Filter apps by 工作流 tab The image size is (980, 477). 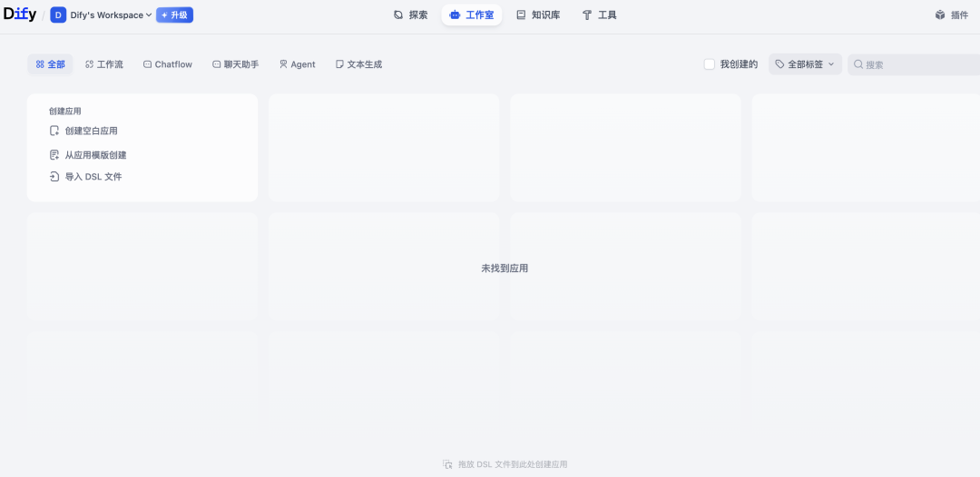(104, 64)
